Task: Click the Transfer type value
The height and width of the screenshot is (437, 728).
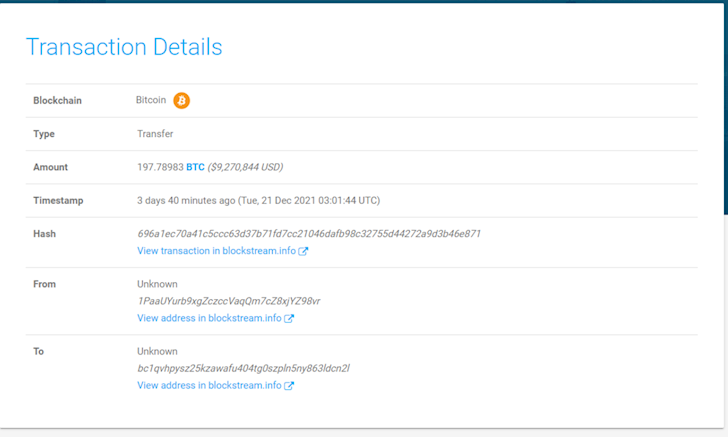Action: [154, 134]
